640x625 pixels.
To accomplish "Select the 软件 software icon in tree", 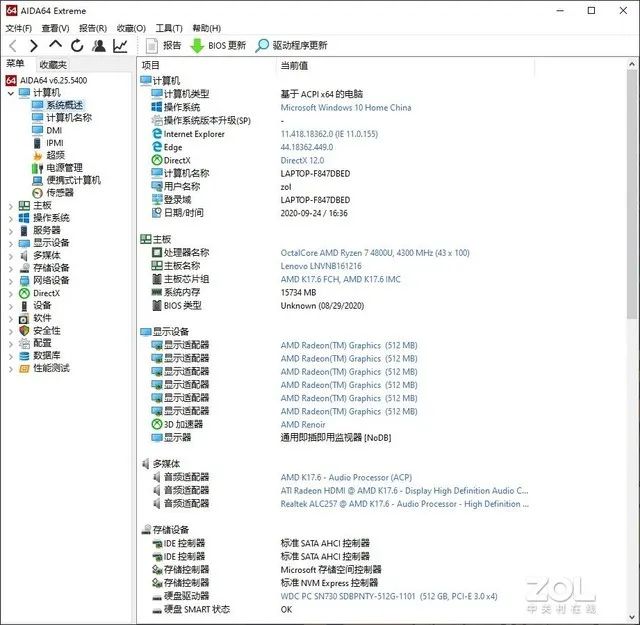I will (24, 318).
